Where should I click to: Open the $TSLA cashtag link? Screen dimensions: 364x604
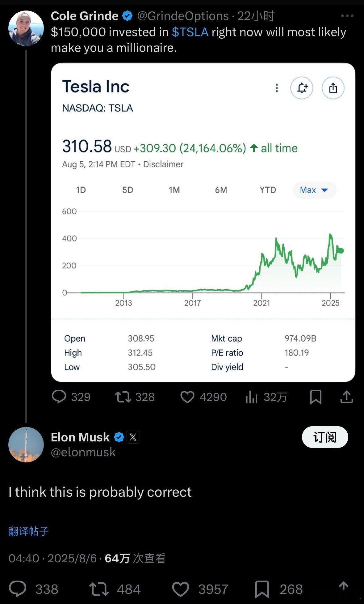(190, 32)
